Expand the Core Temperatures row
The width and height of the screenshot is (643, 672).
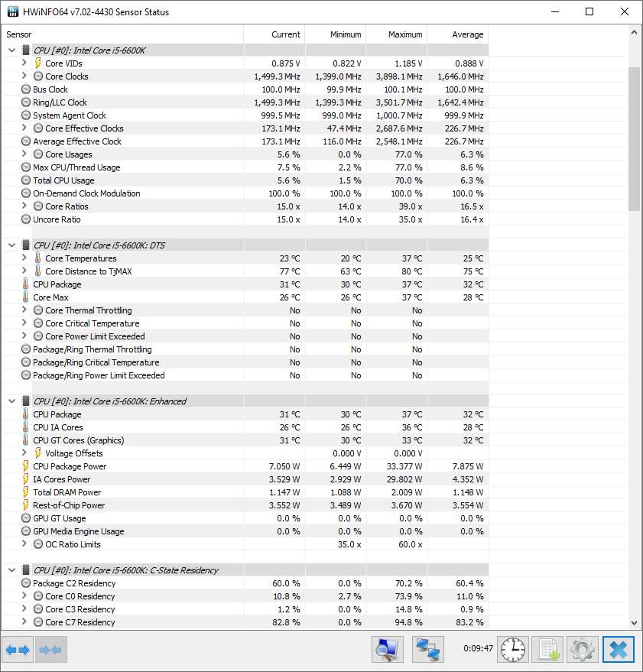point(24,258)
